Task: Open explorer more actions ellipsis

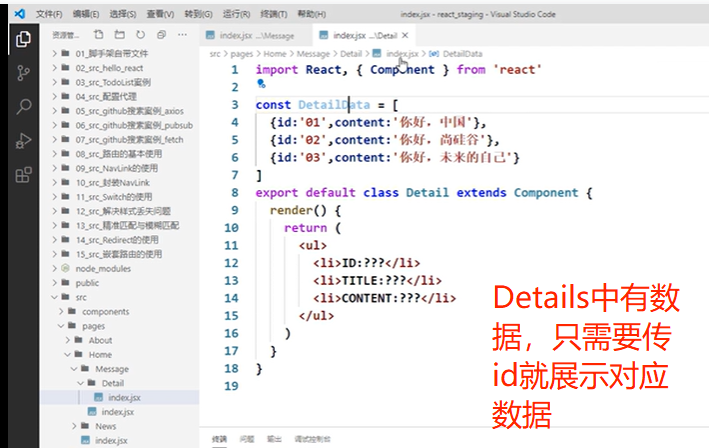Action: (182, 35)
